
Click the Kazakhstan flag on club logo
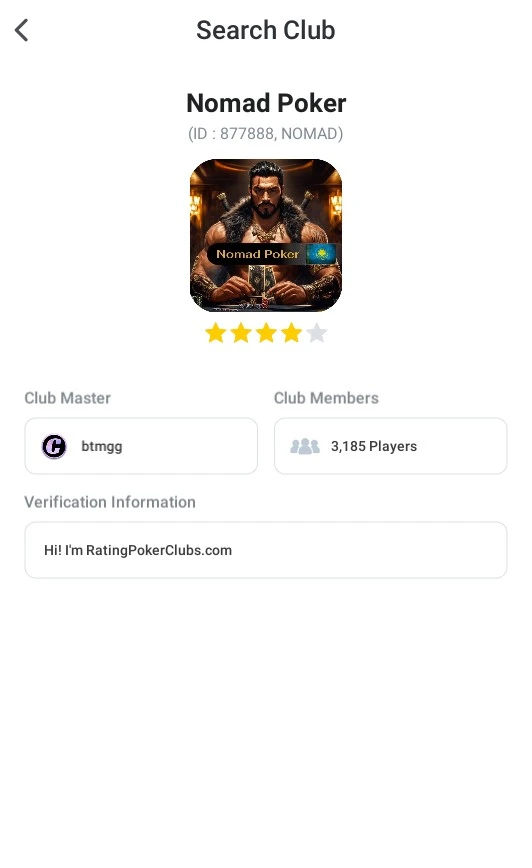point(321,254)
